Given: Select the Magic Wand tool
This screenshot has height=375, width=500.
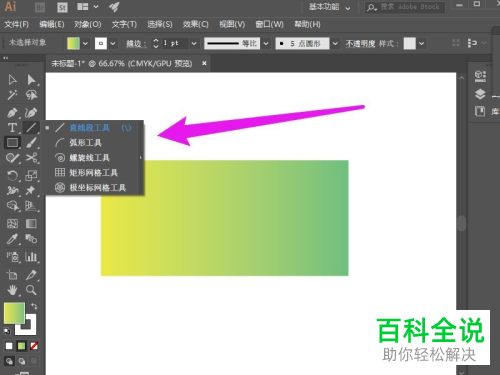Looking at the screenshot, I should coord(12,95).
